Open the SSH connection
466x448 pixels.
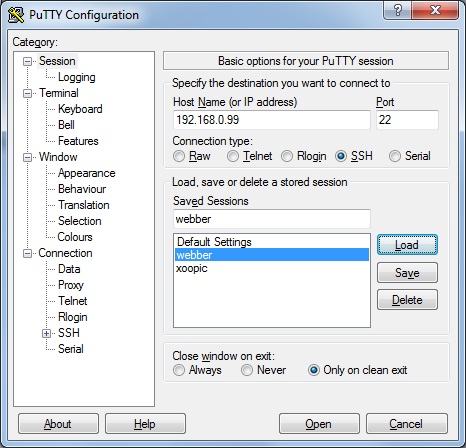point(319,424)
